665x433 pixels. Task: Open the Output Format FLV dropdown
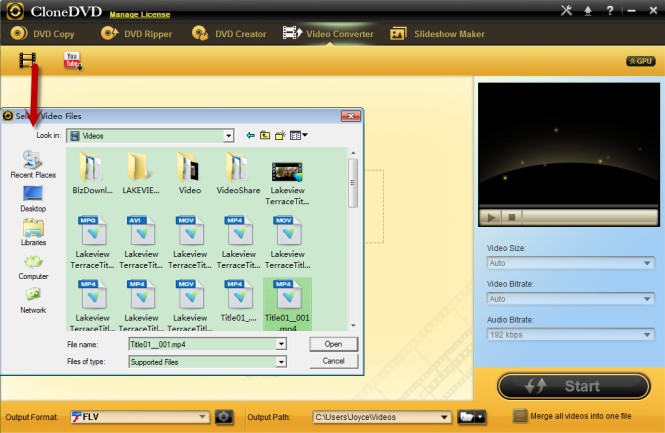pyautogui.click(x=140, y=417)
